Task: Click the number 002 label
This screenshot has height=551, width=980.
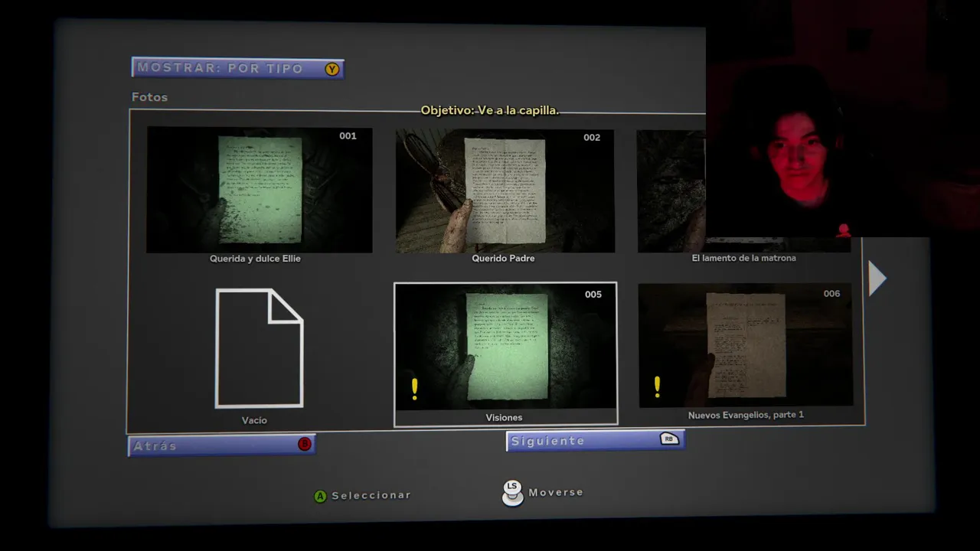Action: [x=591, y=138]
